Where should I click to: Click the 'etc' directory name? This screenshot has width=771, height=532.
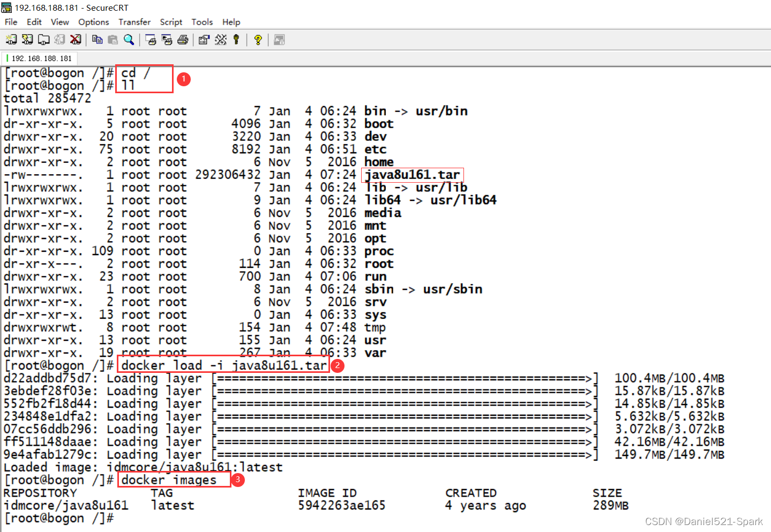pos(376,149)
